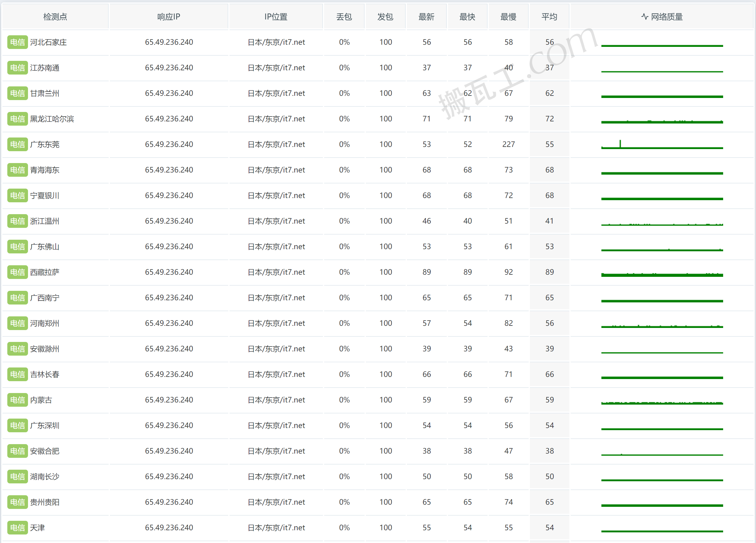Click the 电信 badge for 河北石家庄

pyautogui.click(x=17, y=42)
